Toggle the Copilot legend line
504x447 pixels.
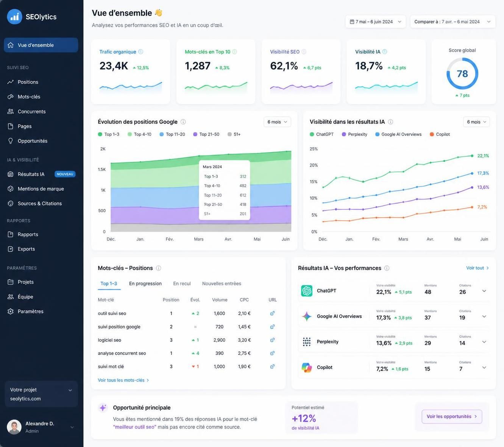(x=440, y=134)
